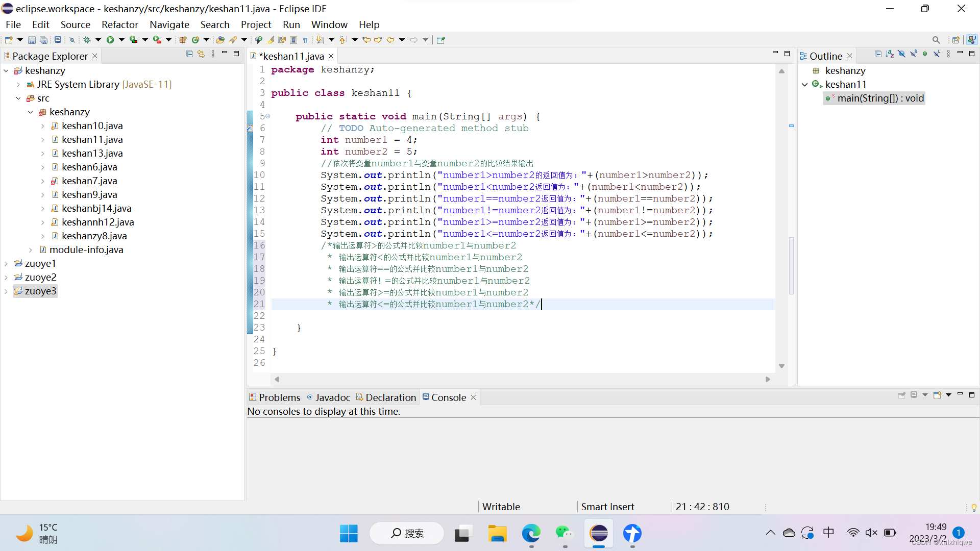Click the Run green play button
This screenshot has width=980, height=551.
110,40
